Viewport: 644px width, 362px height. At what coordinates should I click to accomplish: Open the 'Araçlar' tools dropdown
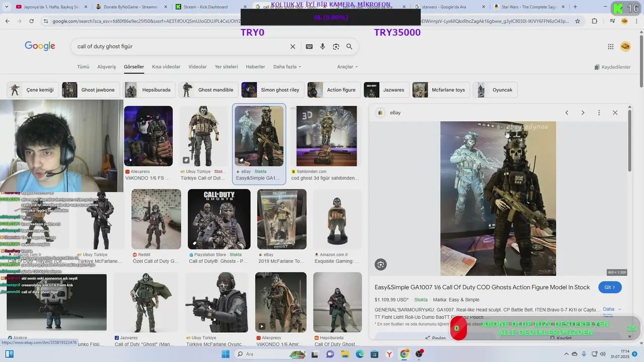[x=348, y=67]
